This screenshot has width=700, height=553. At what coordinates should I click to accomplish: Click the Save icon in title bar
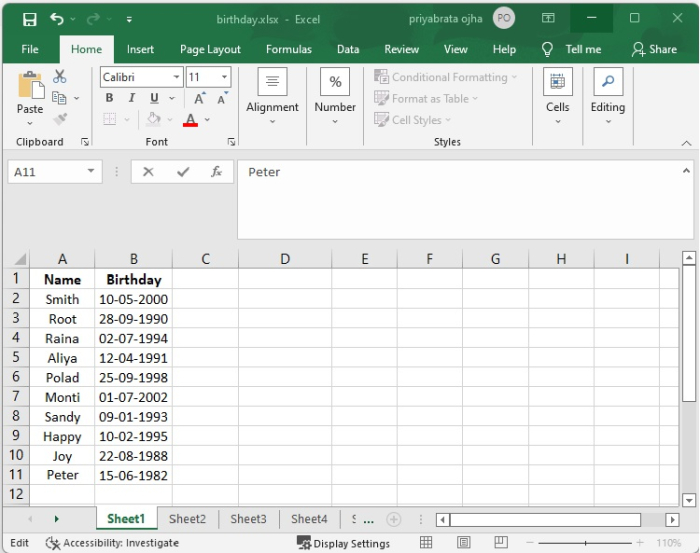pos(29,19)
